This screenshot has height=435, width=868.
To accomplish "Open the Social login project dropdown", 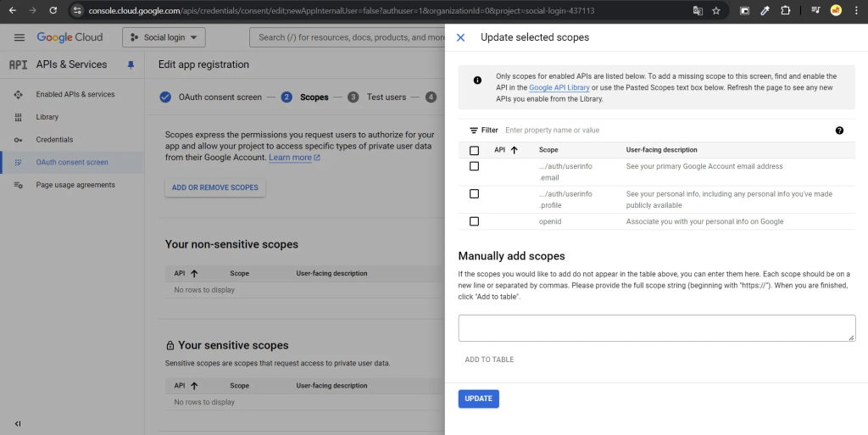I will 164,37.
